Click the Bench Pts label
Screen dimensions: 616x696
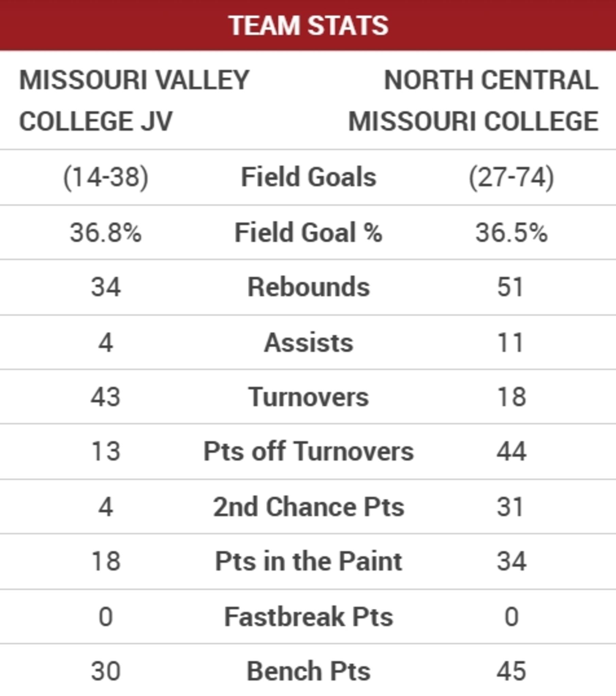click(308, 671)
